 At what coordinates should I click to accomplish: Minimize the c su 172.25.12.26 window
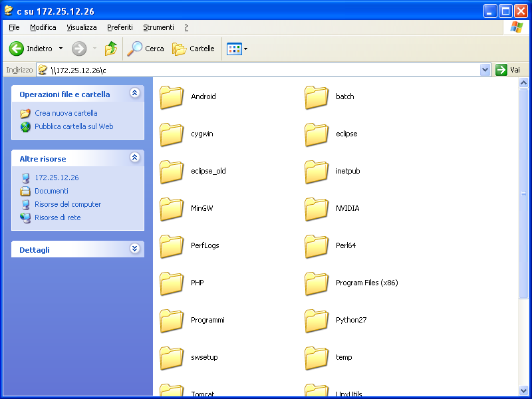(x=489, y=11)
